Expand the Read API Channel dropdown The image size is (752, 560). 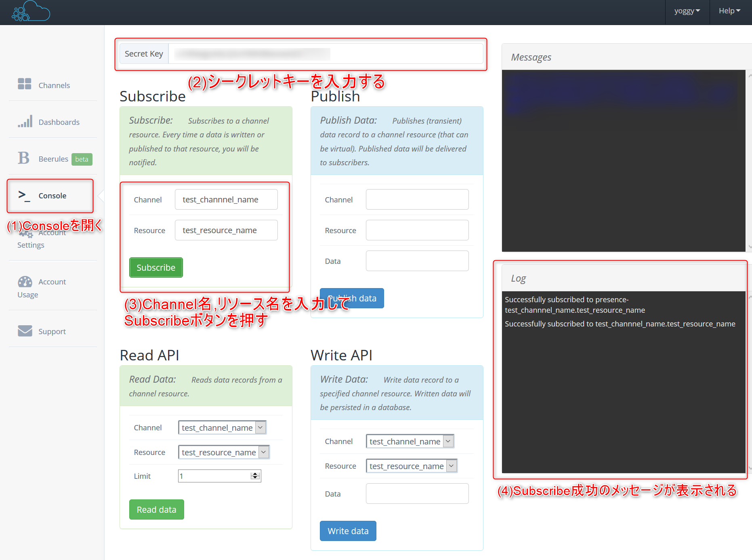point(260,427)
